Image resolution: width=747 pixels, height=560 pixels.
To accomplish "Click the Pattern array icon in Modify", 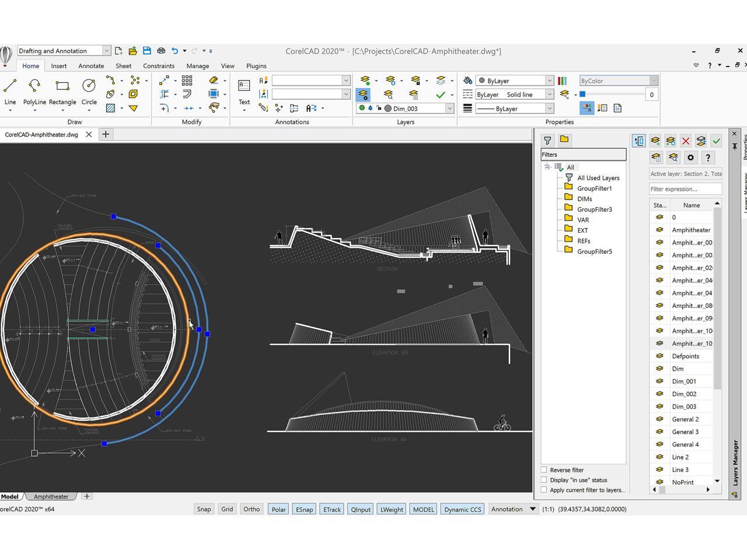I will 187,80.
